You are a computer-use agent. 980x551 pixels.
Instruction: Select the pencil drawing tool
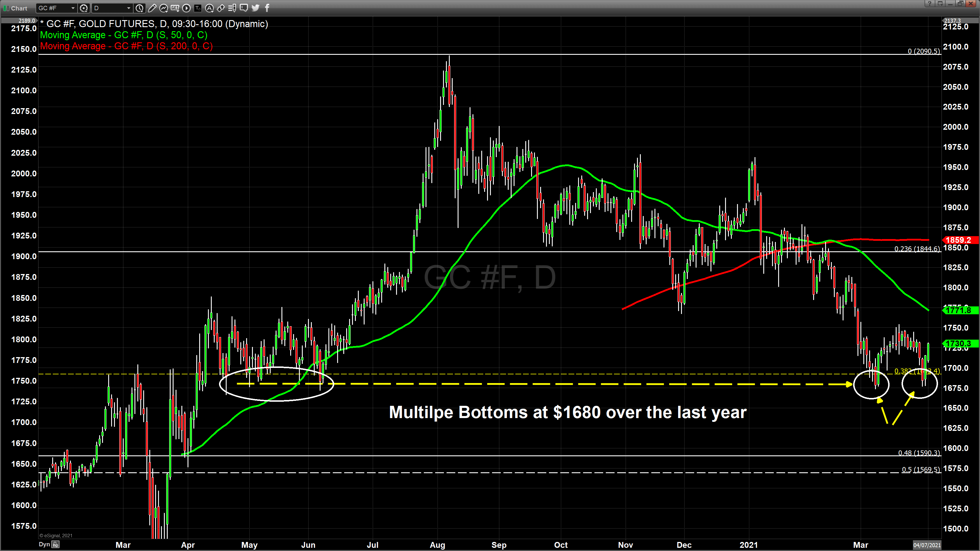coord(152,8)
